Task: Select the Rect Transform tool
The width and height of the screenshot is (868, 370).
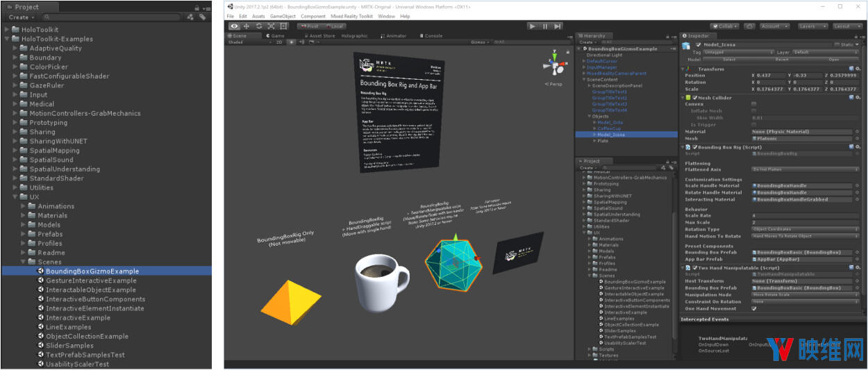Action: pos(283,26)
